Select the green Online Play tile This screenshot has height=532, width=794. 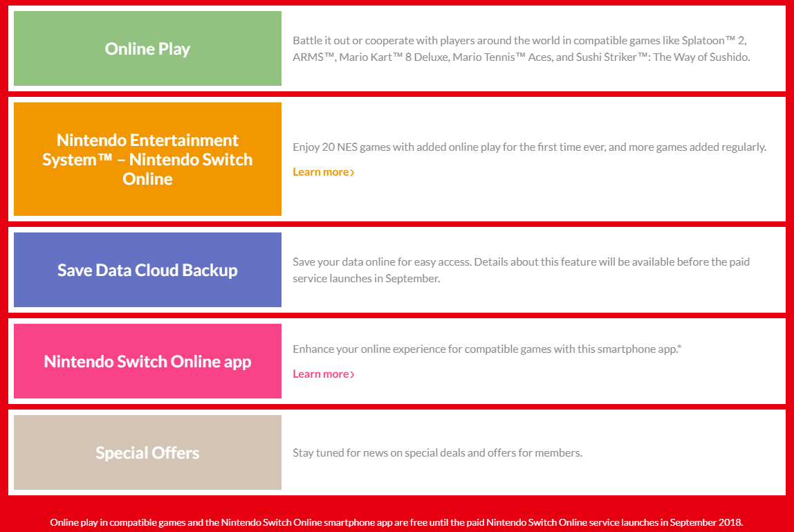[147, 48]
